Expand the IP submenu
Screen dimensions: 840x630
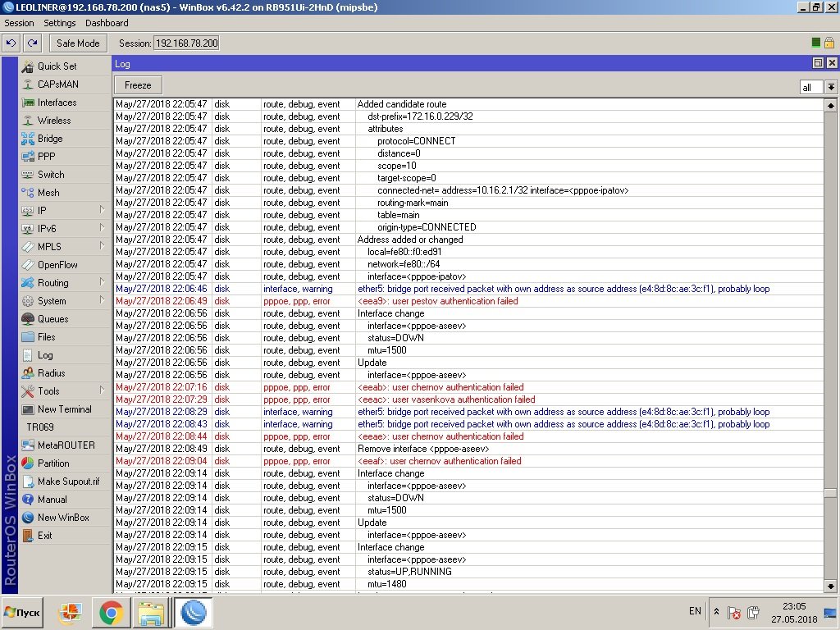pyautogui.click(x=102, y=211)
